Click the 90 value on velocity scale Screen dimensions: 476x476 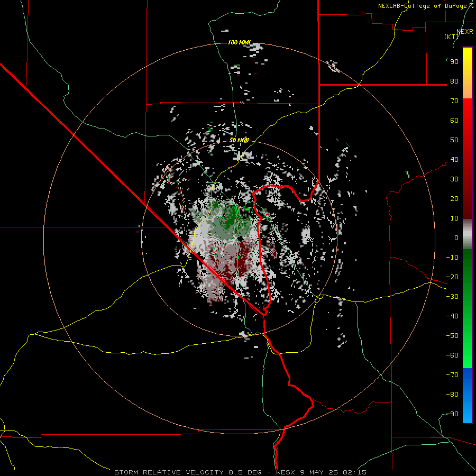click(x=454, y=62)
